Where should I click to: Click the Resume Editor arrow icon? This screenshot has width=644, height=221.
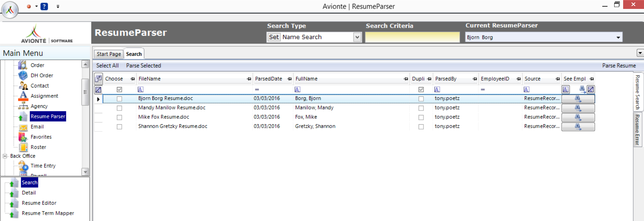(x=14, y=203)
